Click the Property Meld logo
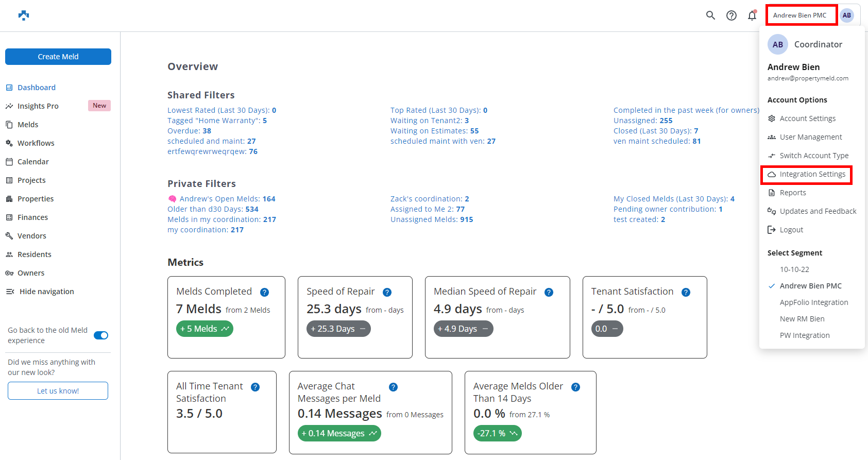Screen dimensions: 868x460 [x=24, y=15]
